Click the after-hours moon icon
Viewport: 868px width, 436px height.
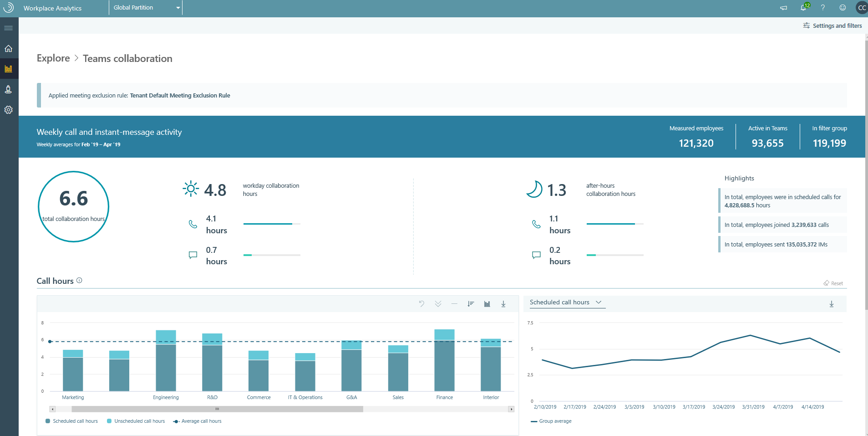point(534,189)
